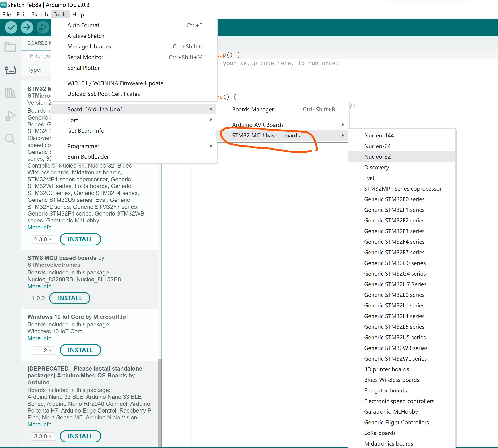498x448 pixels.
Task: Launch the Serial Monitor menu entry
Action: pyautogui.click(x=134, y=57)
